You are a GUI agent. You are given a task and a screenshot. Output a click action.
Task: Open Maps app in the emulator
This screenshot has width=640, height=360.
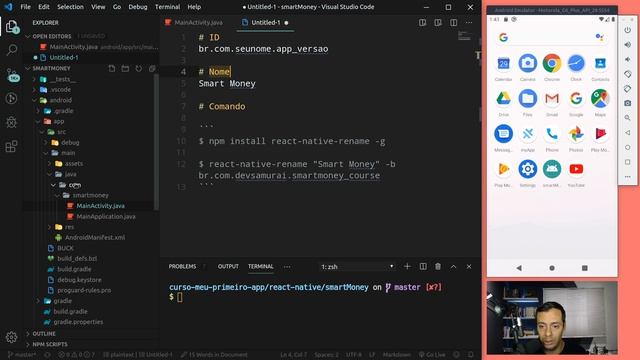tap(600, 98)
